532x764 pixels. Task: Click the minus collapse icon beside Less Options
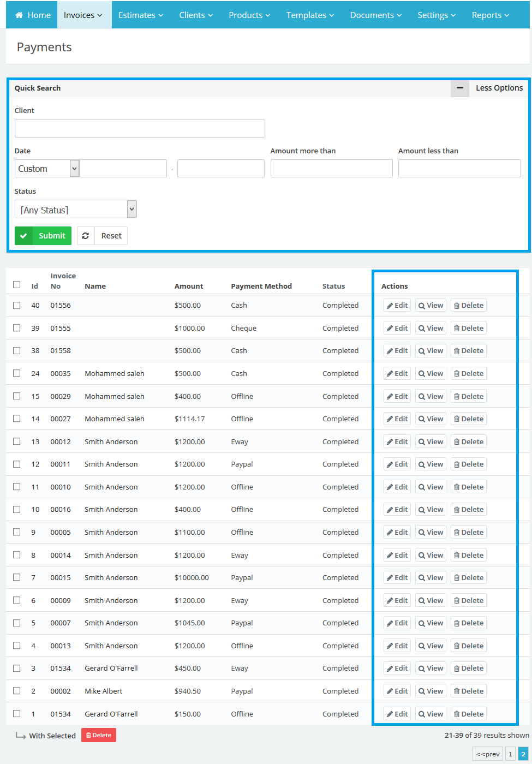click(459, 88)
